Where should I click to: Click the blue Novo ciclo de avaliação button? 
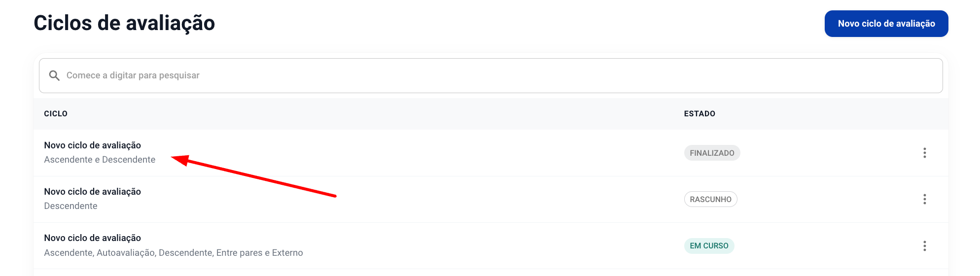(x=886, y=24)
